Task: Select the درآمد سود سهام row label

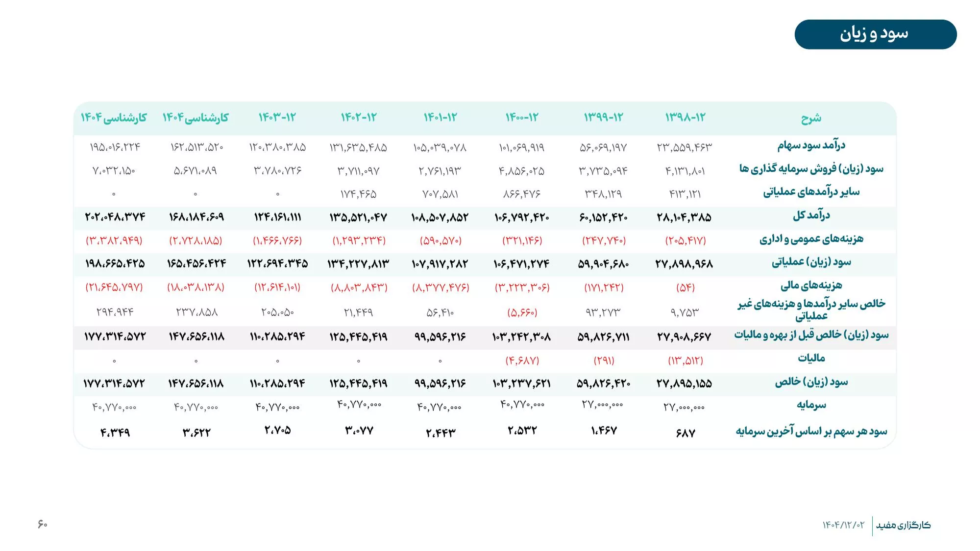Action: click(811, 145)
